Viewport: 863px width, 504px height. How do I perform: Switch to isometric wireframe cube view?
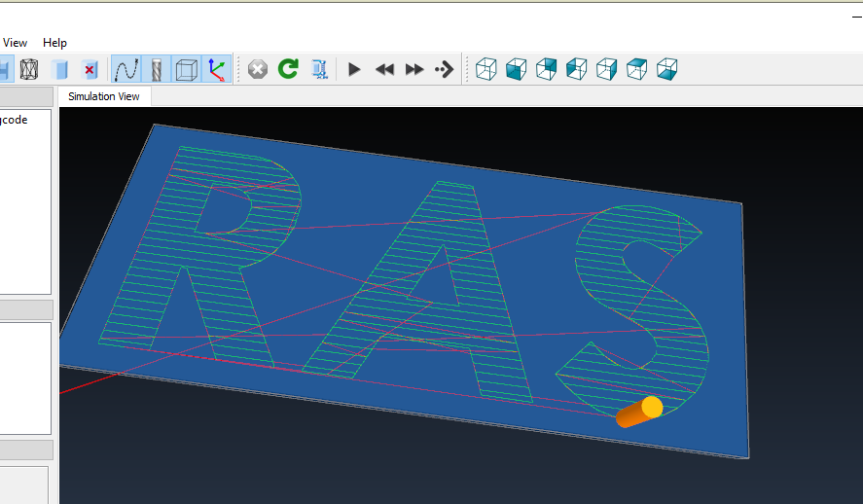486,69
